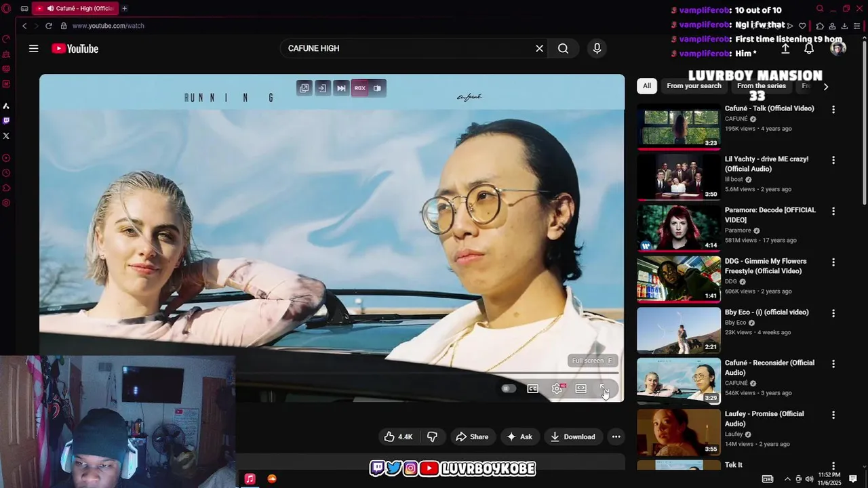Open Cafuné - Talk video thumbnail
Image resolution: width=868 pixels, height=488 pixels.
coord(679,126)
